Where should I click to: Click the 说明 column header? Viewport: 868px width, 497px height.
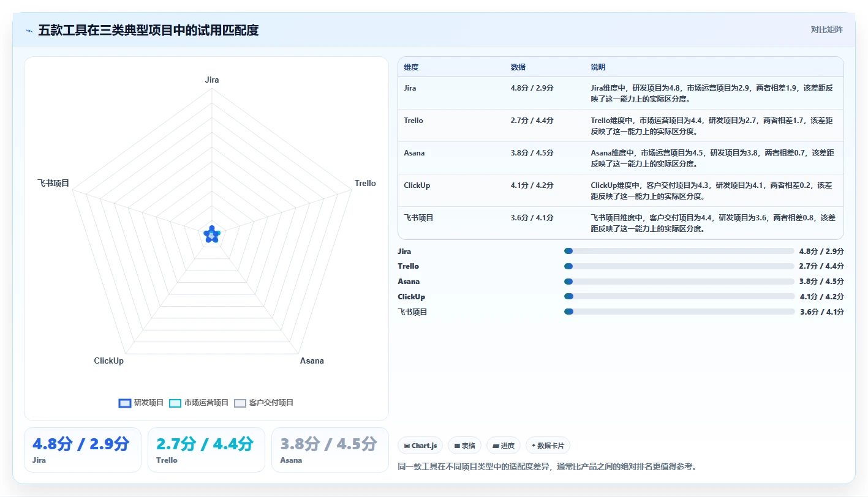(x=598, y=67)
